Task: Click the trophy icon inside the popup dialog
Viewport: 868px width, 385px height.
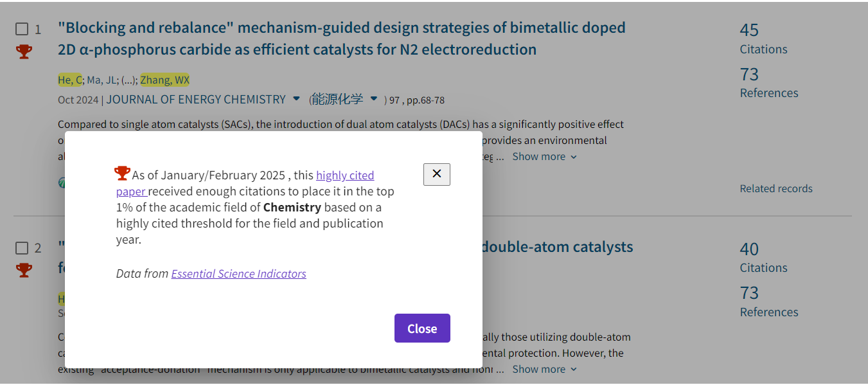Action: point(122,173)
